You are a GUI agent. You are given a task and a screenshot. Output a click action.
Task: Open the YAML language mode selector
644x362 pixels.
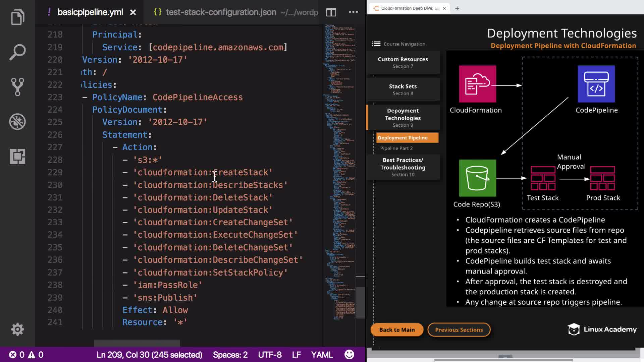[322, 355]
